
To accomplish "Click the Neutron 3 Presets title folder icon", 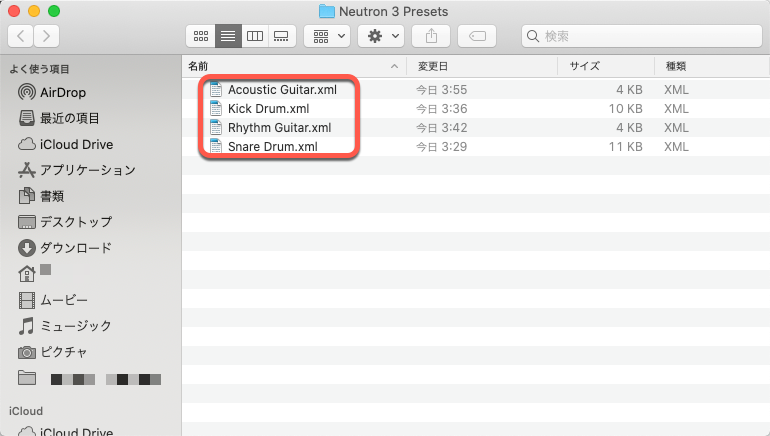I will (327, 11).
